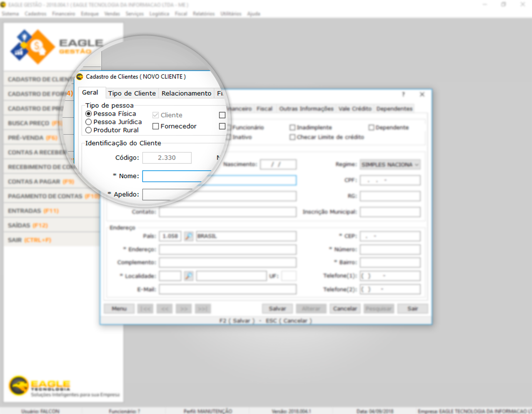Open the Geral tab

90,92
